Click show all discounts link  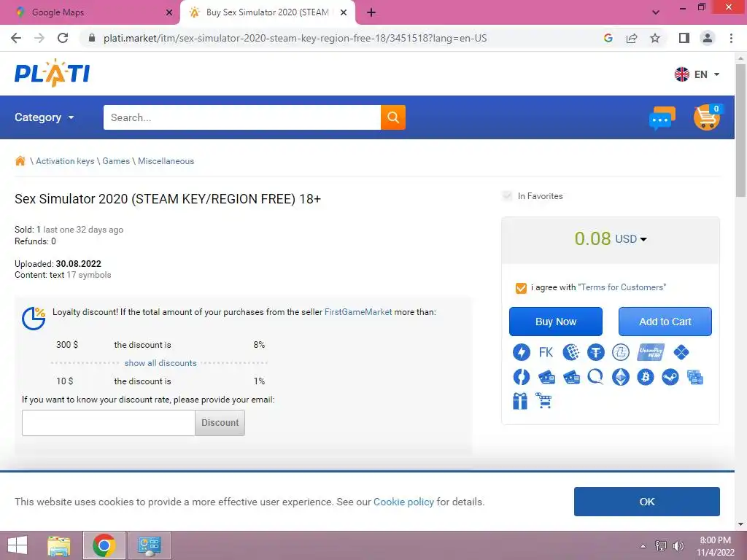(x=160, y=363)
